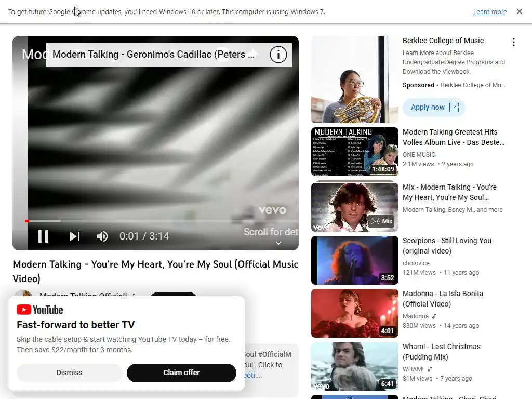Open Wham! Last Christmas thumbnail
532x399 pixels.
click(354, 366)
